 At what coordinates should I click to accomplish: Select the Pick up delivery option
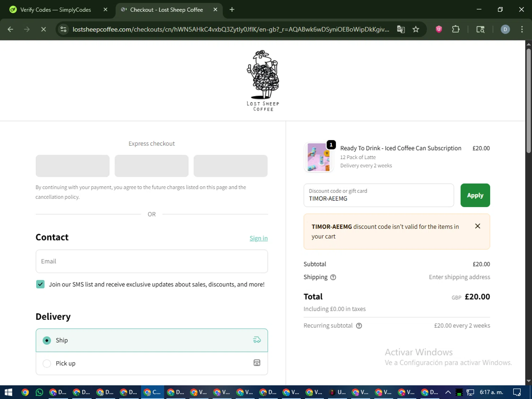tap(152, 363)
